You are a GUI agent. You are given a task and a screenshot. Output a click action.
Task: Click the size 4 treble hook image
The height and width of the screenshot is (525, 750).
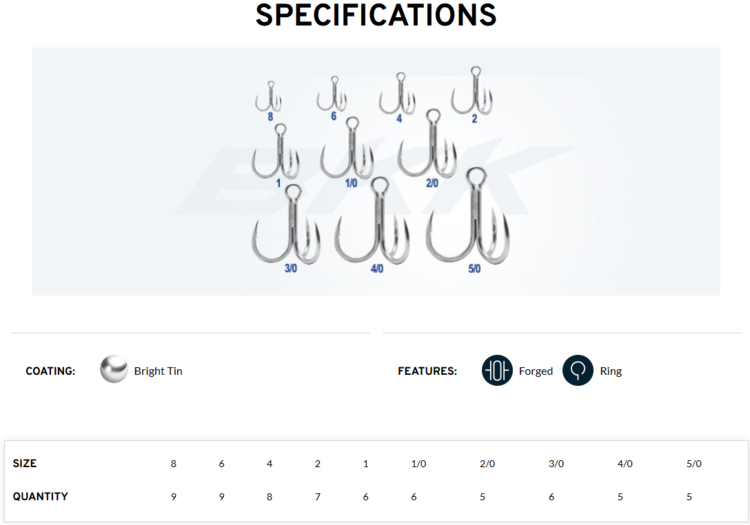(x=397, y=94)
